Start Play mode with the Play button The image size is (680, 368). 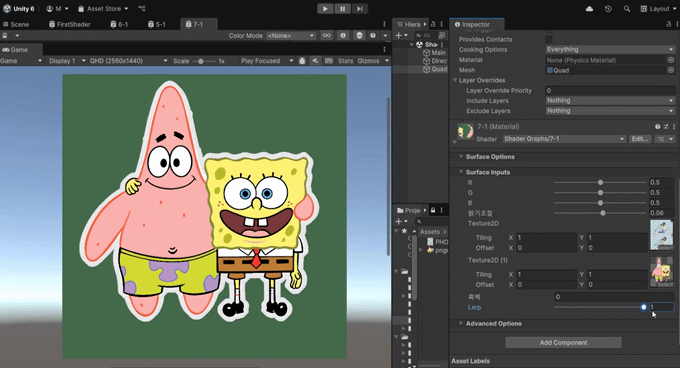tap(325, 9)
